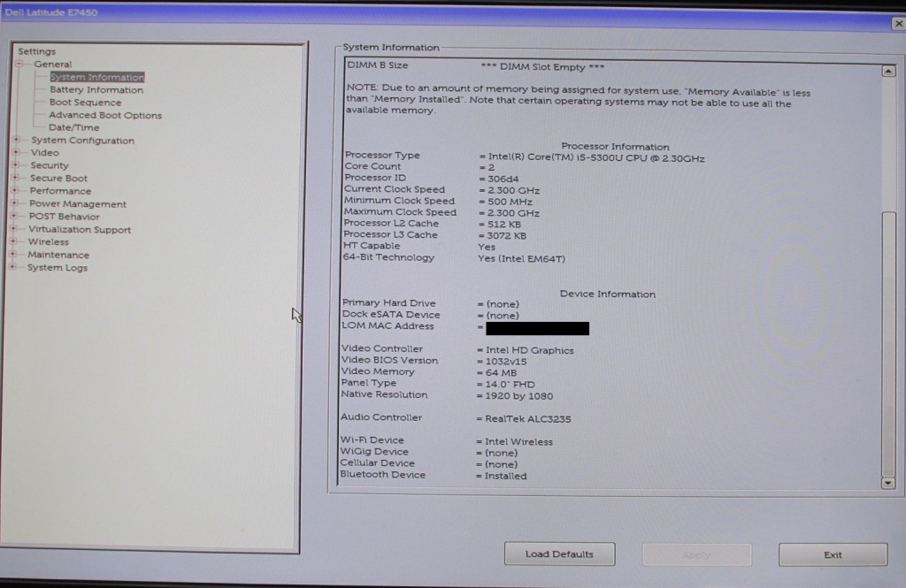Click the Native Resolution value 1920 by 1080
This screenshot has height=588, width=906.
[x=518, y=396]
